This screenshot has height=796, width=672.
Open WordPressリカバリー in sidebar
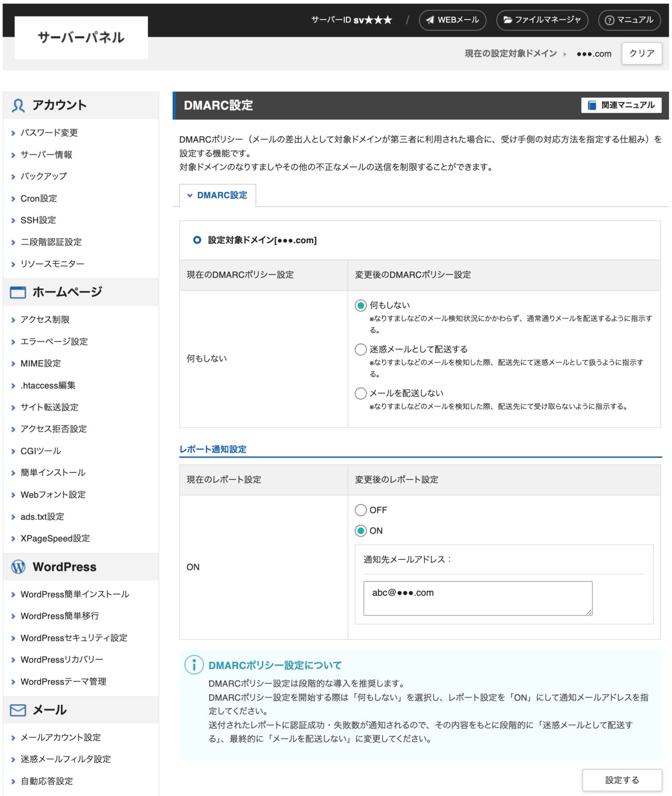click(x=62, y=660)
